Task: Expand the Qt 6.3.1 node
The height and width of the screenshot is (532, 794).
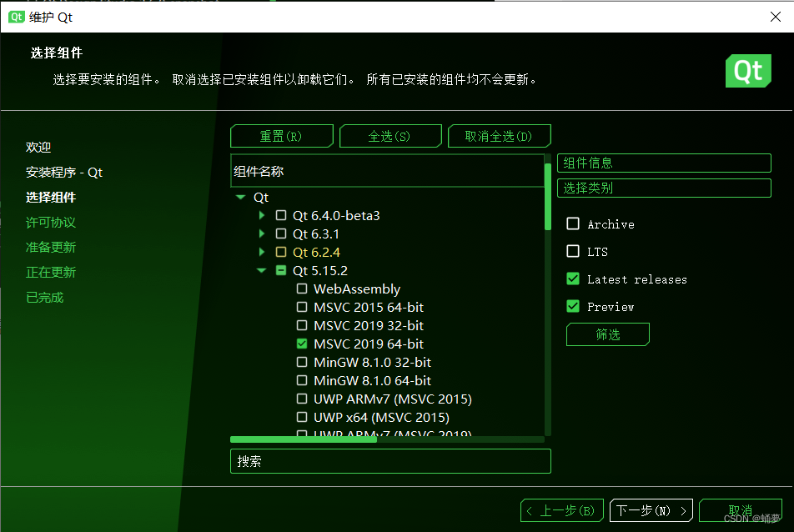Action: pyautogui.click(x=262, y=233)
